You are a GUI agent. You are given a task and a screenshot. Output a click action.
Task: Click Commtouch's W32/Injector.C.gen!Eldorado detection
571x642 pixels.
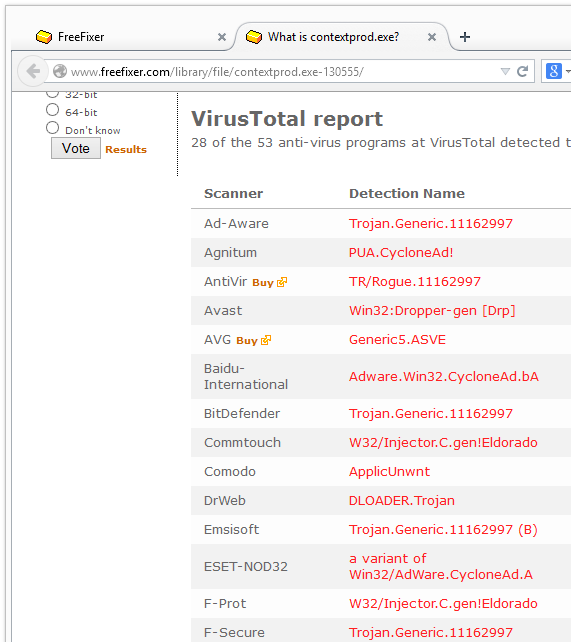[x=443, y=443]
